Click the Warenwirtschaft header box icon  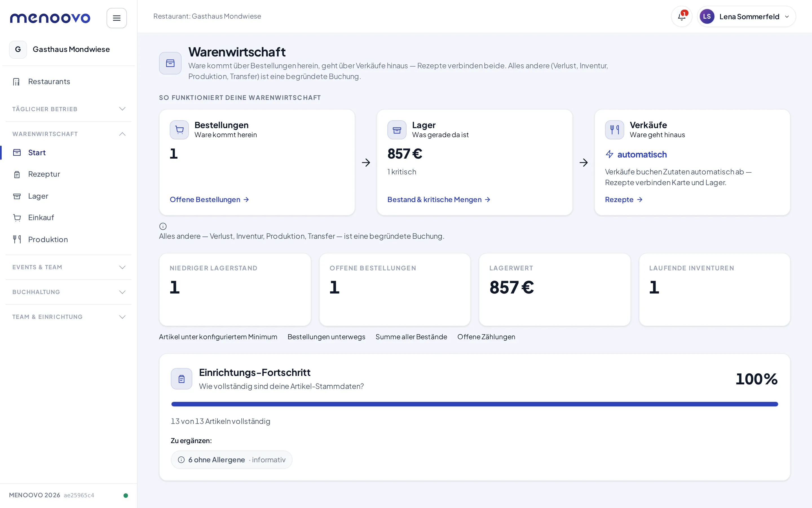[x=170, y=63]
